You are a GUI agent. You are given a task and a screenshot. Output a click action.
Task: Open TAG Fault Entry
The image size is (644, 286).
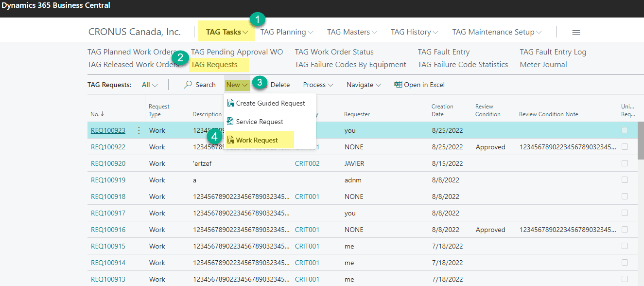444,52
